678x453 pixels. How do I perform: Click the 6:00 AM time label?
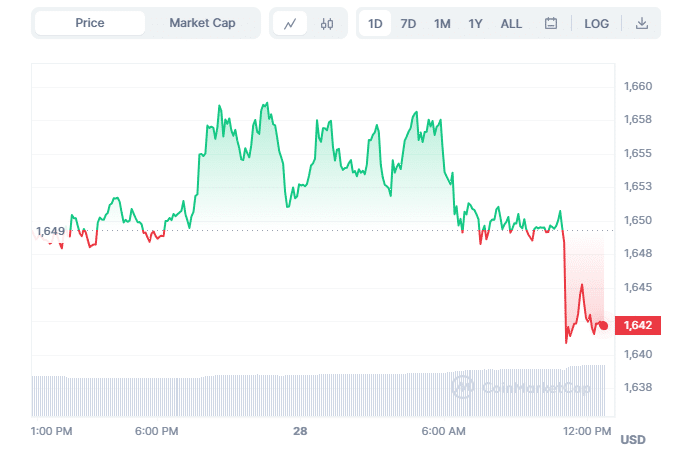tap(444, 431)
